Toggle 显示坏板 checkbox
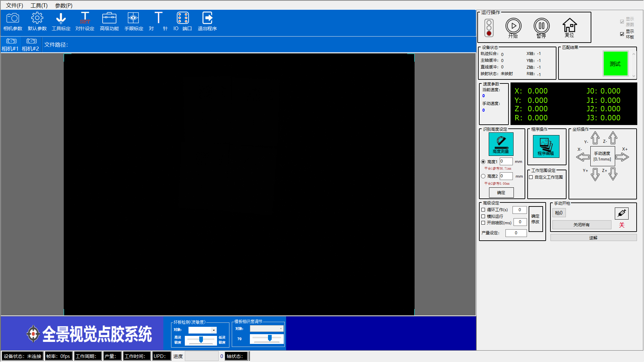 pyautogui.click(x=622, y=34)
